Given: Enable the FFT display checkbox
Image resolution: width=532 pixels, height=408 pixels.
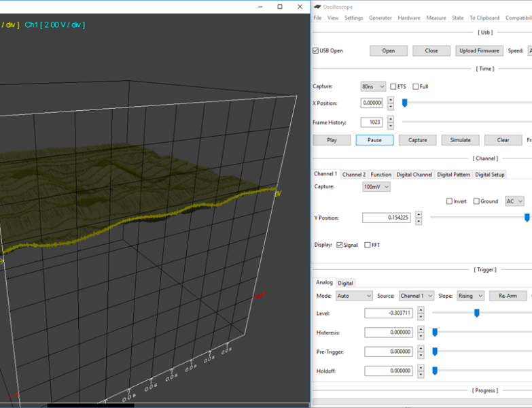Looking at the screenshot, I should pyautogui.click(x=367, y=245).
